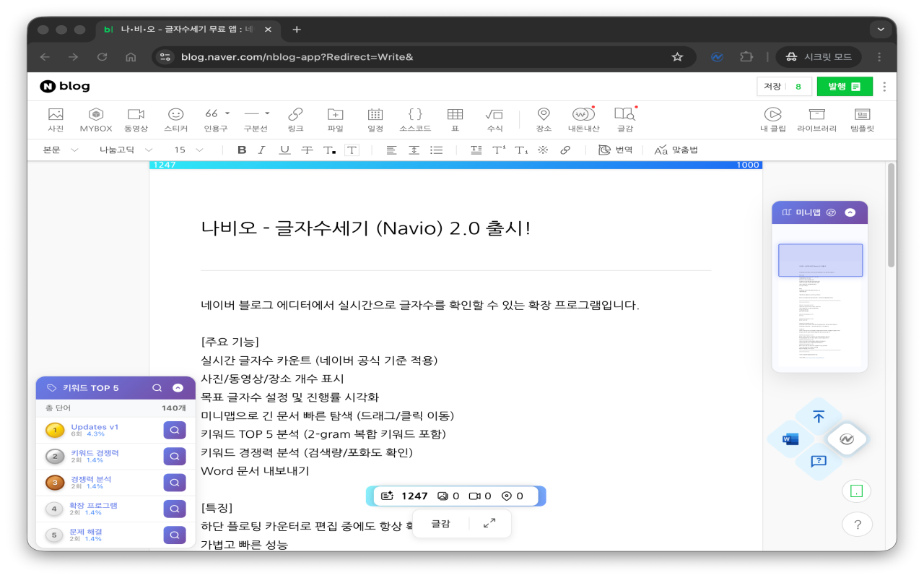Open the 라이브러리 library panel
The width and height of the screenshot is (924, 578).
(x=816, y=119)
